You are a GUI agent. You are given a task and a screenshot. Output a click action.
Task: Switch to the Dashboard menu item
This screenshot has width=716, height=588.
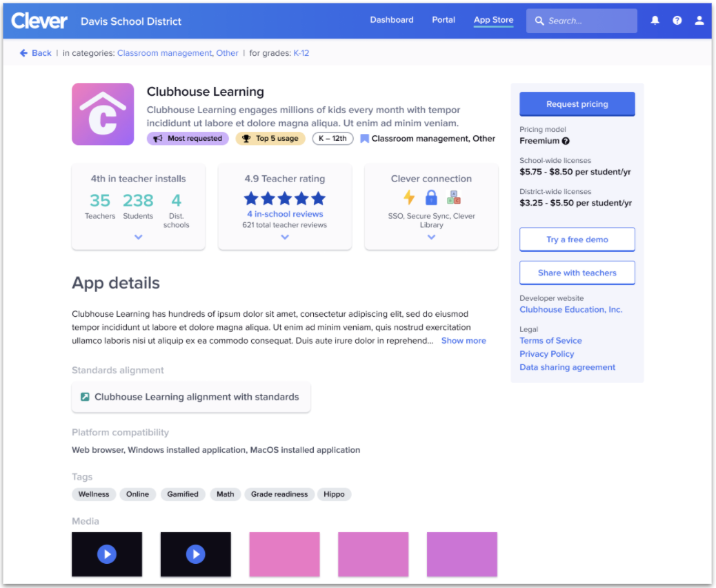pos(392,20)
